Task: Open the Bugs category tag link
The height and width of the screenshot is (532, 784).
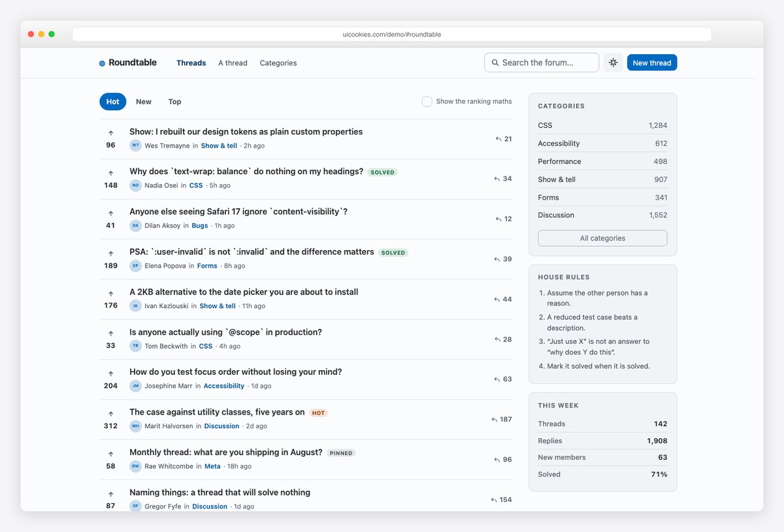Action: (200, 226)
